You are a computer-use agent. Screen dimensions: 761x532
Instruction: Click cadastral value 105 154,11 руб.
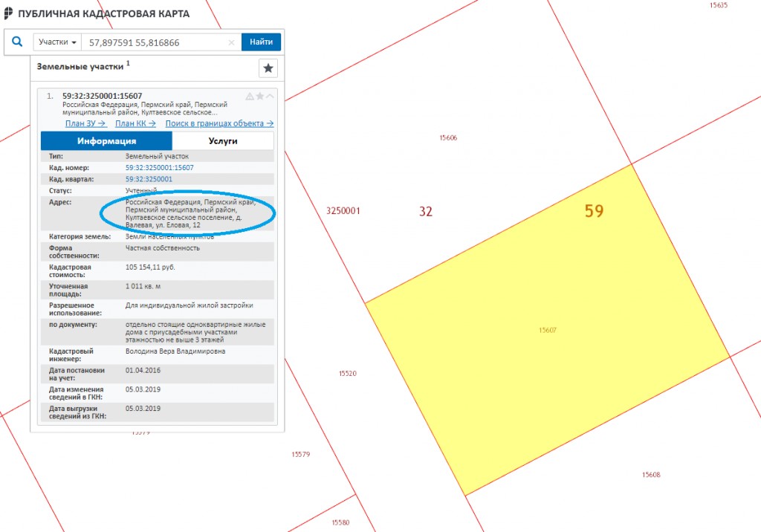150,267
